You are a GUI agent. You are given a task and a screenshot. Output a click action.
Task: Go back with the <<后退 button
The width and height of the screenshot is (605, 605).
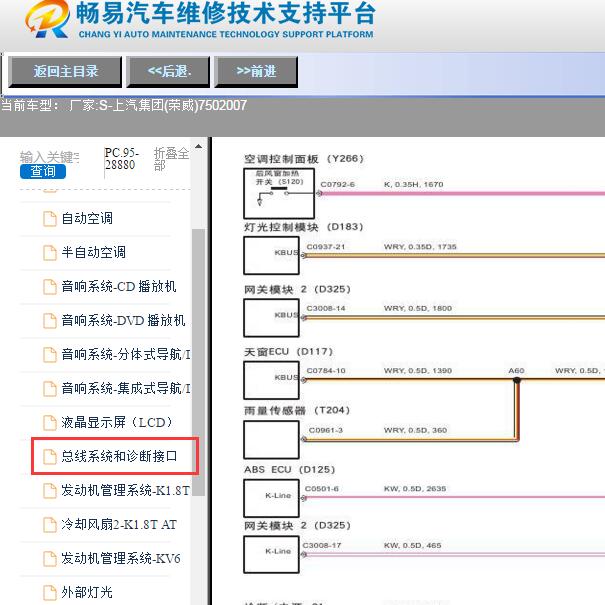tap(169, 72)
